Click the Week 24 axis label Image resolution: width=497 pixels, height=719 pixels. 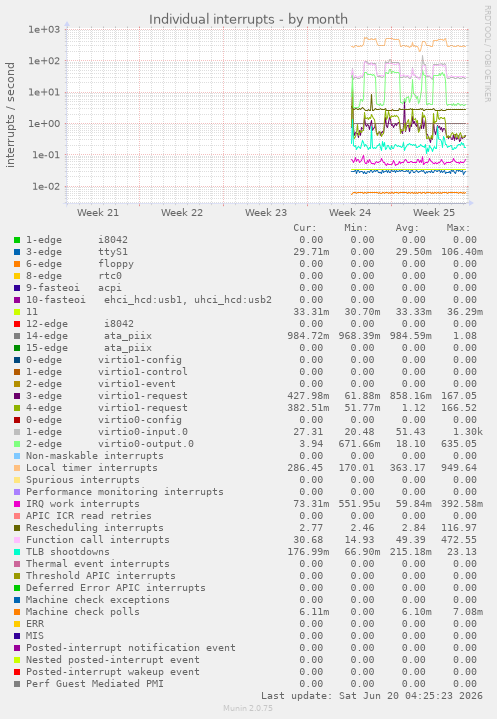point(350,212)
